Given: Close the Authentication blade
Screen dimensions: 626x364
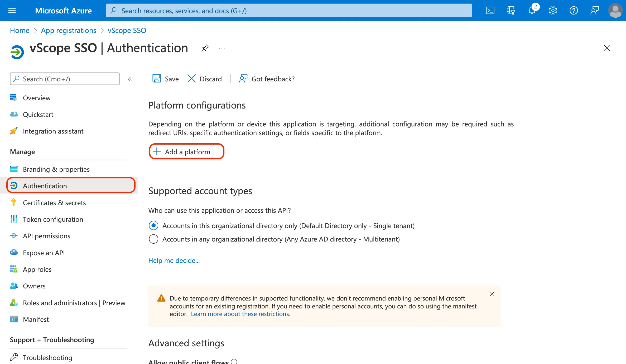Looking at the screenshot, I should (x=607, y=48).
